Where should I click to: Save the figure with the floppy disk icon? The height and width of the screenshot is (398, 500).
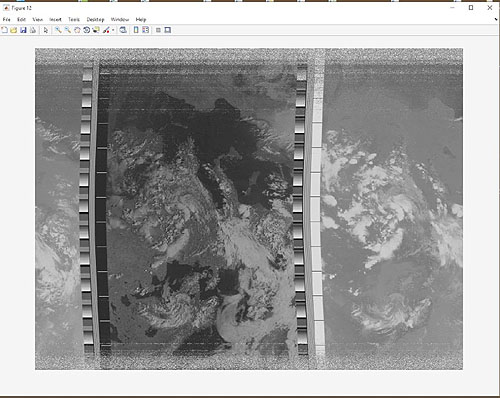(23, 30)
